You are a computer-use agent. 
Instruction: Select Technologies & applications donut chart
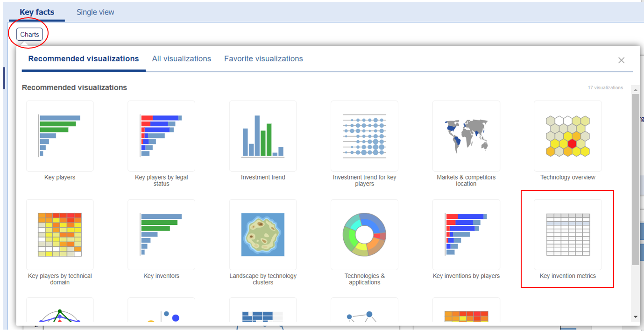point(364,235)
